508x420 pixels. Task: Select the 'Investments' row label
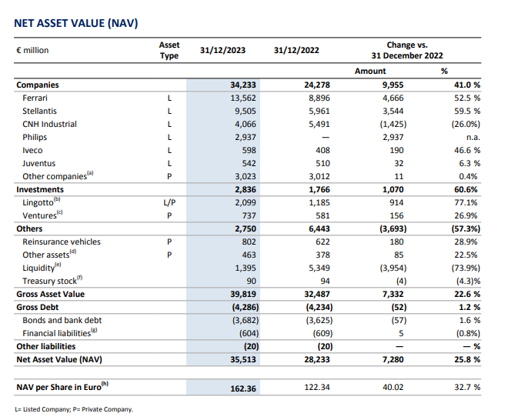(x=40, y=189)
